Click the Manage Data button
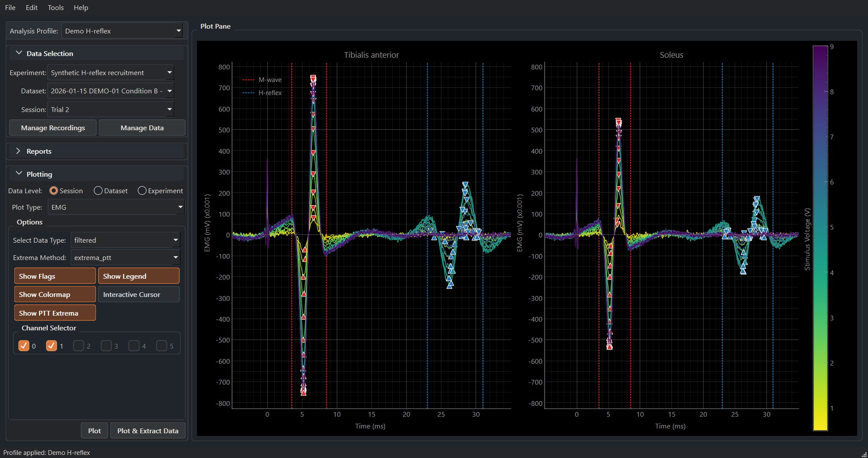The width and height of the screenshot is (868, 458). (x=142, y=128)
